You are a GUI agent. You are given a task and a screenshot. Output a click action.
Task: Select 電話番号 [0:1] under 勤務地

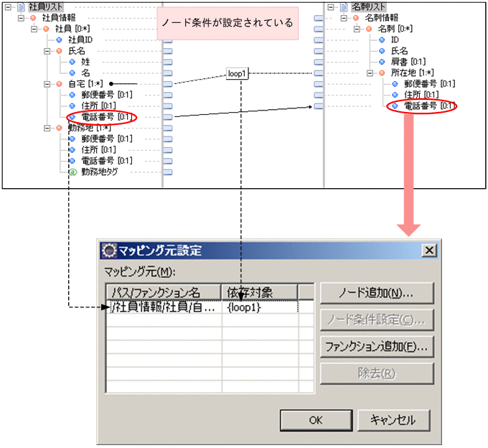[x=107, y=161]
